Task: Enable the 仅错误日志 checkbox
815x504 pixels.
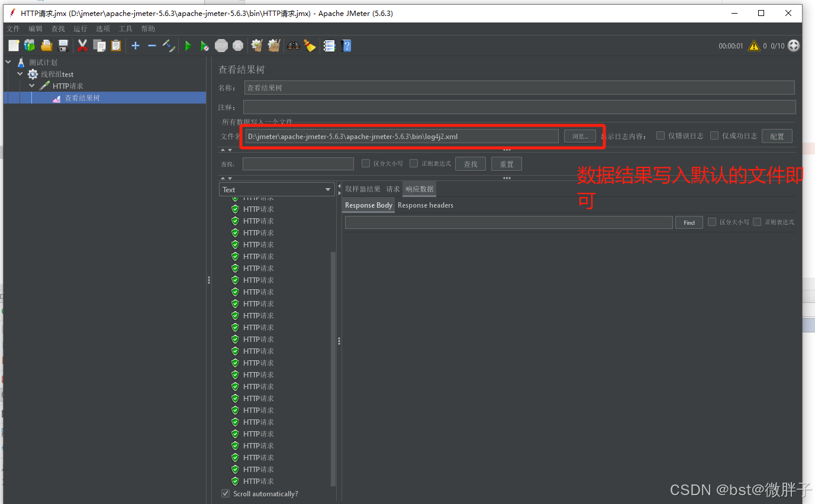Action: tap(661, 135)
